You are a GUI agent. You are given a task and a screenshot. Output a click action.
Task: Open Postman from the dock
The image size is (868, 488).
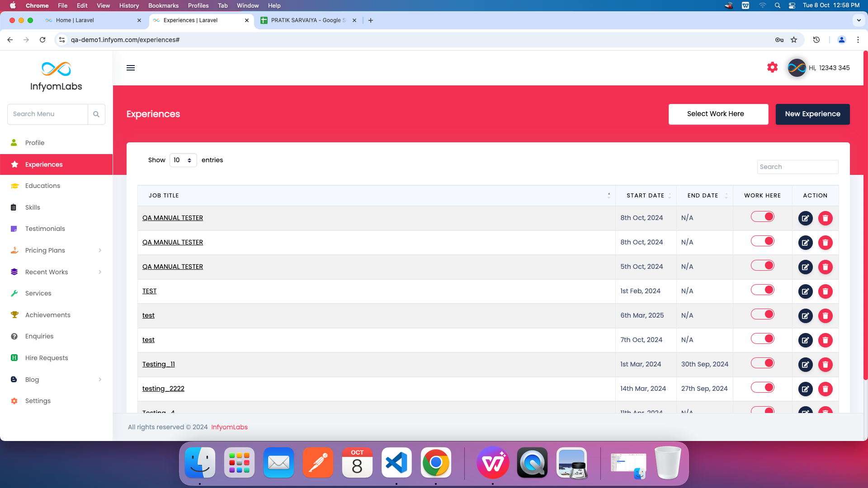(318, 463)
